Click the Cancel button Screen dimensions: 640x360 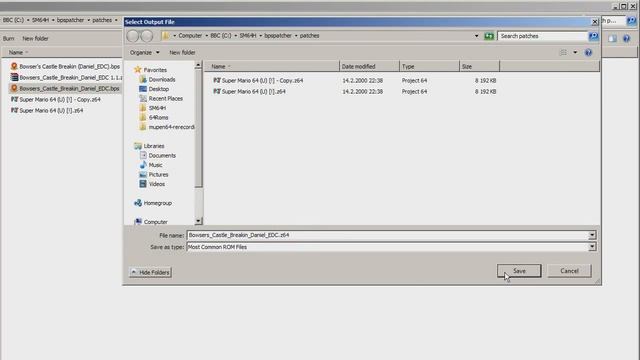(x=569, y=271)
